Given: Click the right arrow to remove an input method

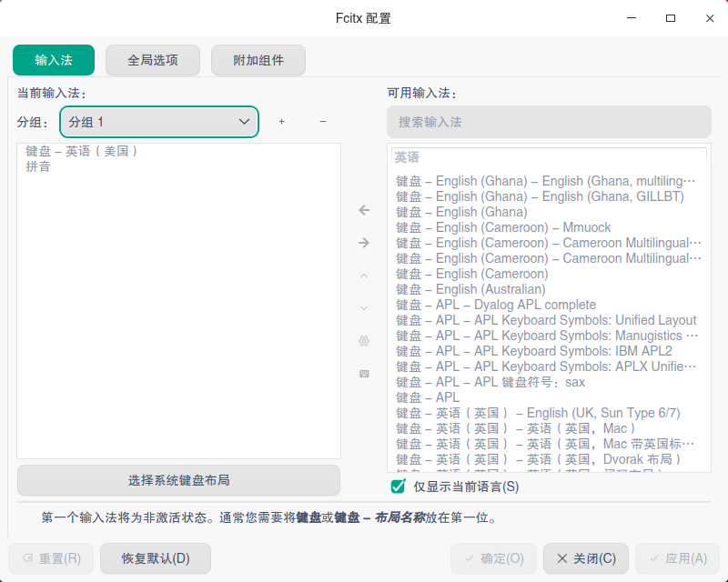Looking at the screenshot, I should 364,243.
